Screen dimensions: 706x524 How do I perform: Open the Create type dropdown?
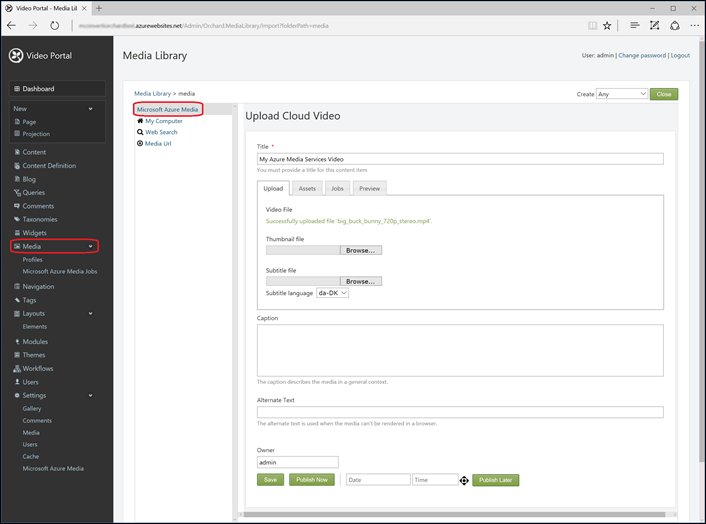tap(622, 94)
